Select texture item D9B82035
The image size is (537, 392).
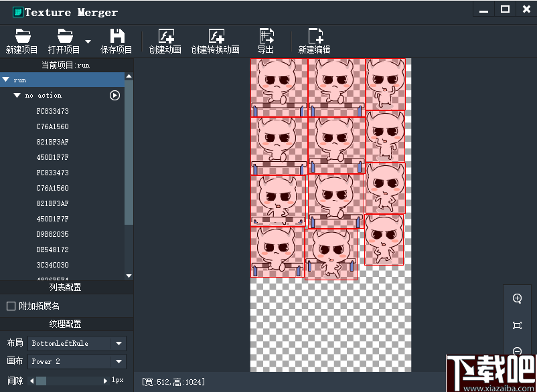pos(52,234)
